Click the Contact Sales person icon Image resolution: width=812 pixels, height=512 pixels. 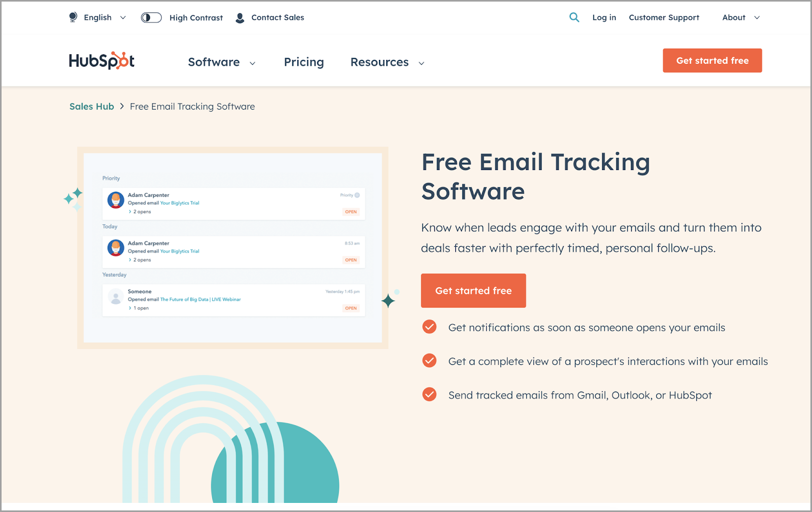[240, 18]
